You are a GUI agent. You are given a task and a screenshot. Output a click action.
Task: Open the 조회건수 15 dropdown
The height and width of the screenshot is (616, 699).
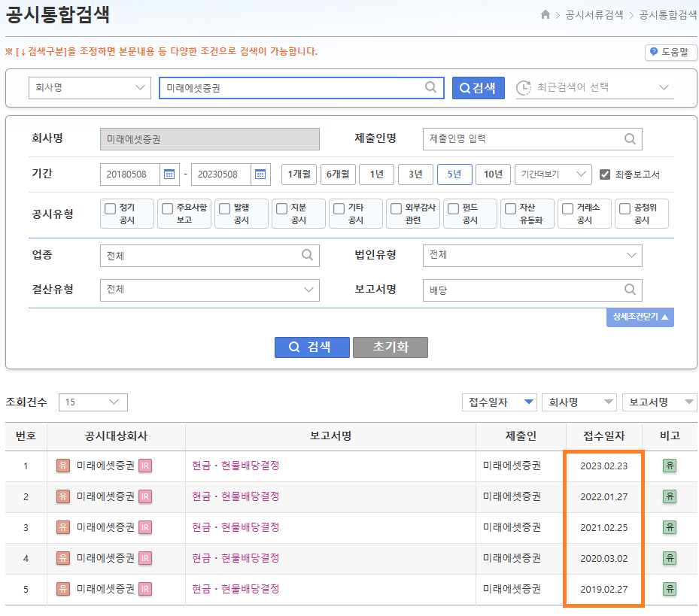93,402
